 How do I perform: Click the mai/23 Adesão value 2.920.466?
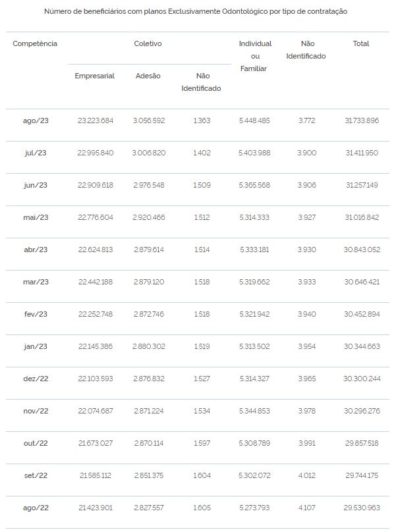coord(149,217)
